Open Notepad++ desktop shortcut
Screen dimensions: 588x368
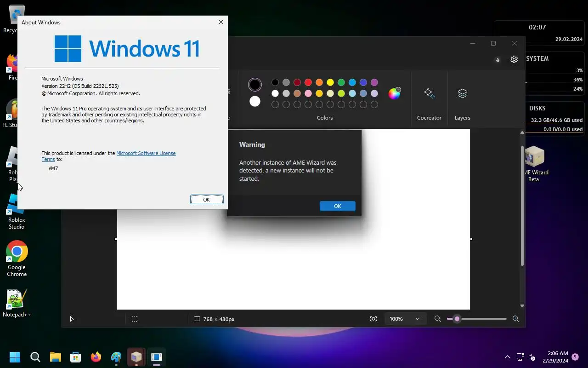17,304
